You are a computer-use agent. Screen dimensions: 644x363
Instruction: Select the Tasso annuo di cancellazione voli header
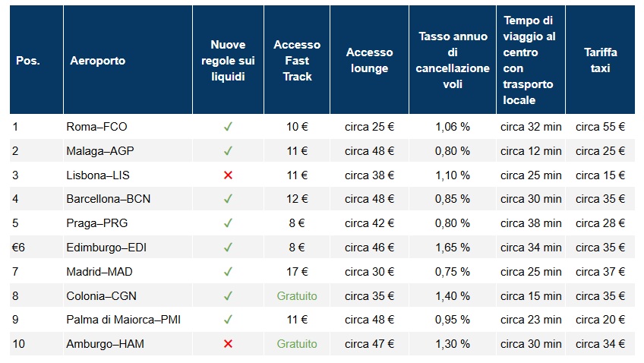pos(453,61)
